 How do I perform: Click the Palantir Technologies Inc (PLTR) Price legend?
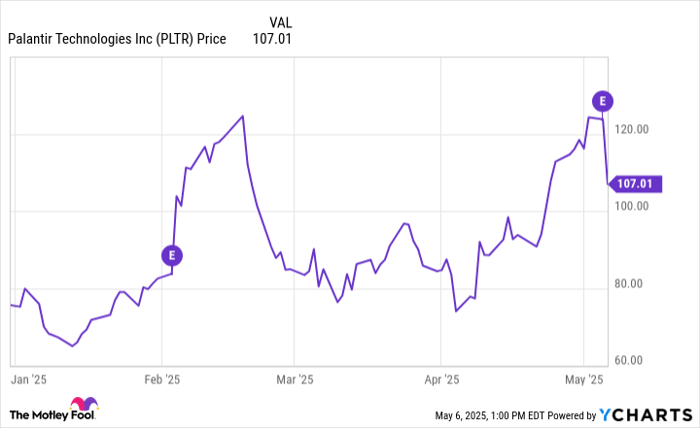[x=117, y=39]
